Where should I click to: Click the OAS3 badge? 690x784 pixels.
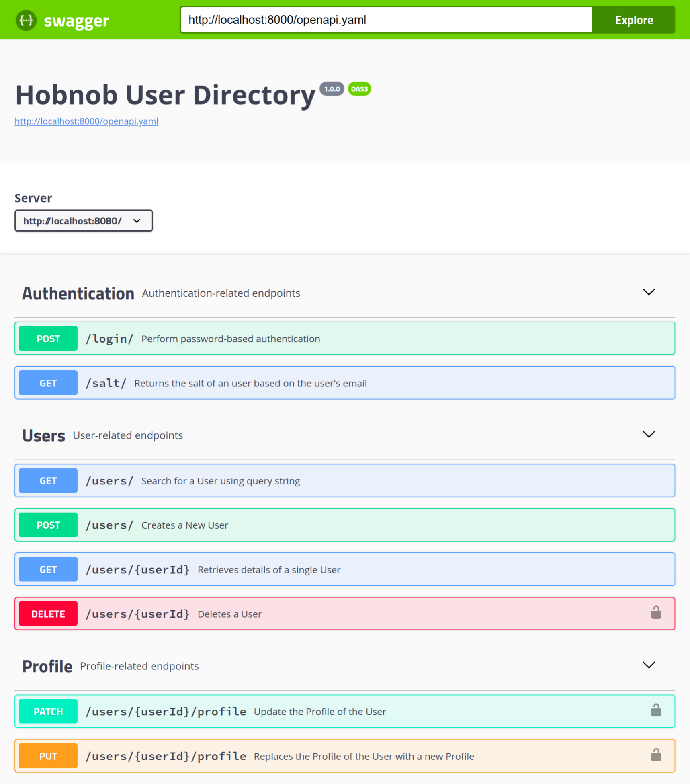[359, 89]
